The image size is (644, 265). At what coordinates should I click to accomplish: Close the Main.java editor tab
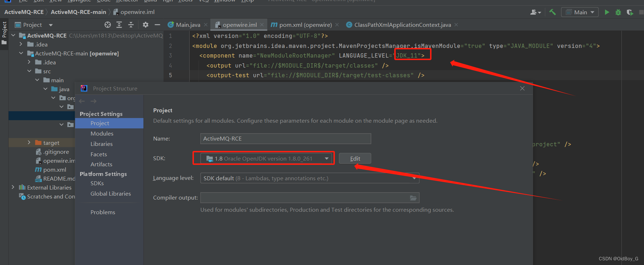tap(206, 25)
